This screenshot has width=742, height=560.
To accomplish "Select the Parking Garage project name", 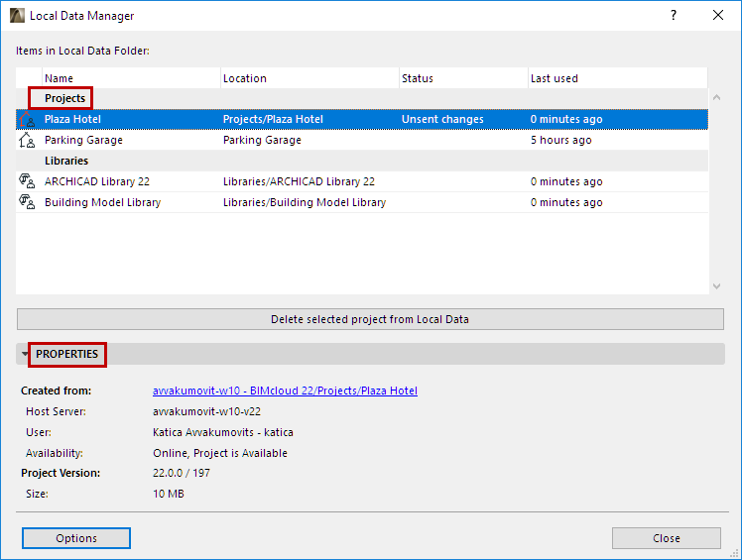I will (x=83, y=140).
